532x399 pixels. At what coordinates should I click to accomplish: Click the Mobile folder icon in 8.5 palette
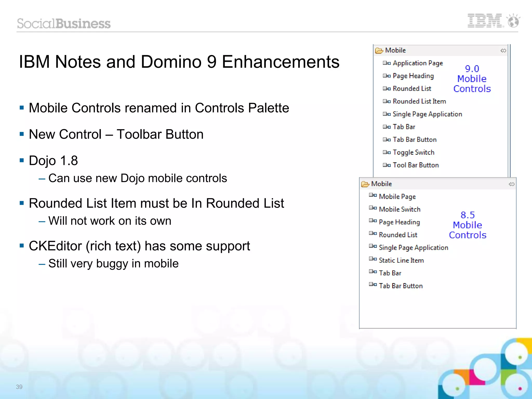(365, 184)
